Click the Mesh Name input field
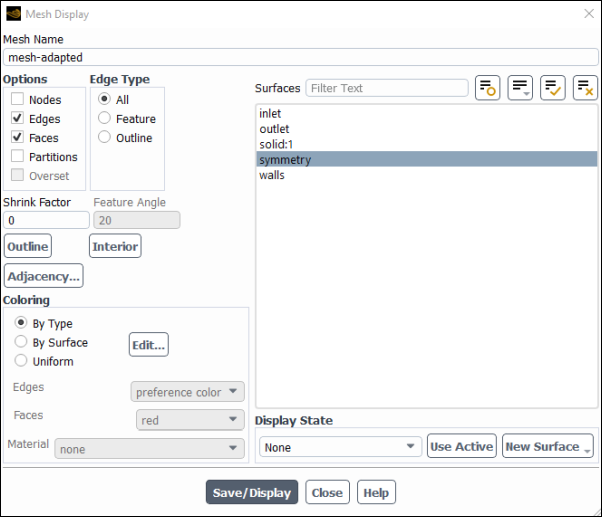602x517 pixels. [x=300, y=58]
